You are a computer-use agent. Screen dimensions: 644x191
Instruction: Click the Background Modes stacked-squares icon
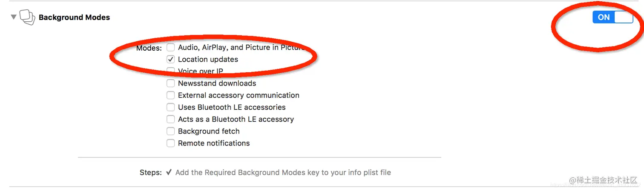pyautogui.click(x=27, y=17)
